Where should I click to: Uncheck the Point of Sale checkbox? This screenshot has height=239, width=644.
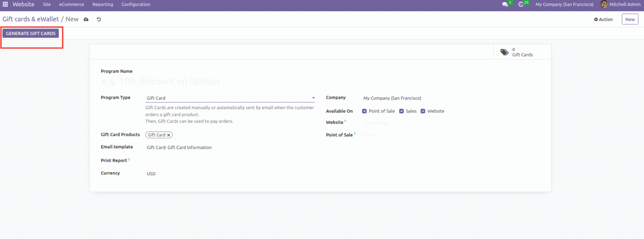pyautogui.click(x=364, y=111)
